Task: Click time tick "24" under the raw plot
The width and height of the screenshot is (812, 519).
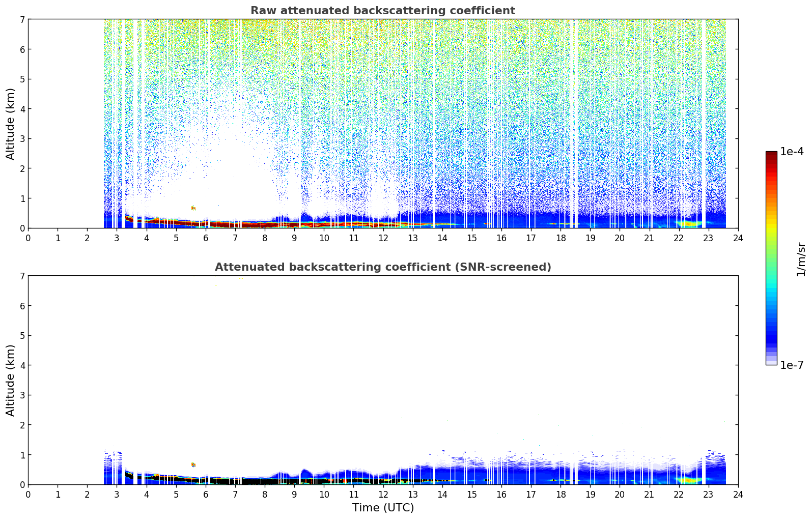Action: click(738, 238)
